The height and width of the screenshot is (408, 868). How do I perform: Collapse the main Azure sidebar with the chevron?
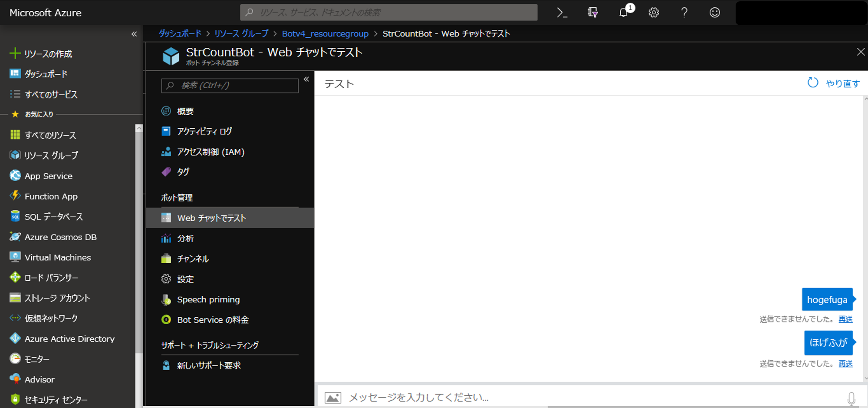click(x=134, y=33)
